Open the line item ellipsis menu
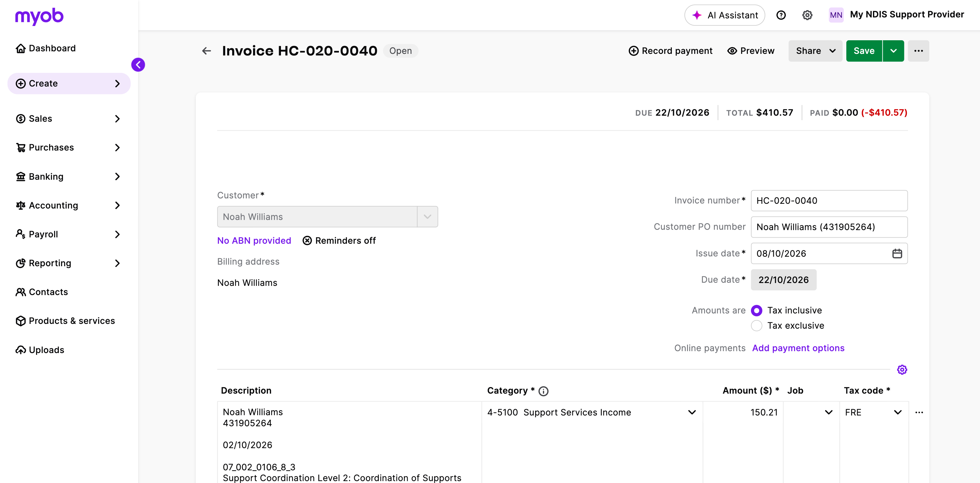The width and height of the screenshot is (980, 483). (x=919, y=413)
